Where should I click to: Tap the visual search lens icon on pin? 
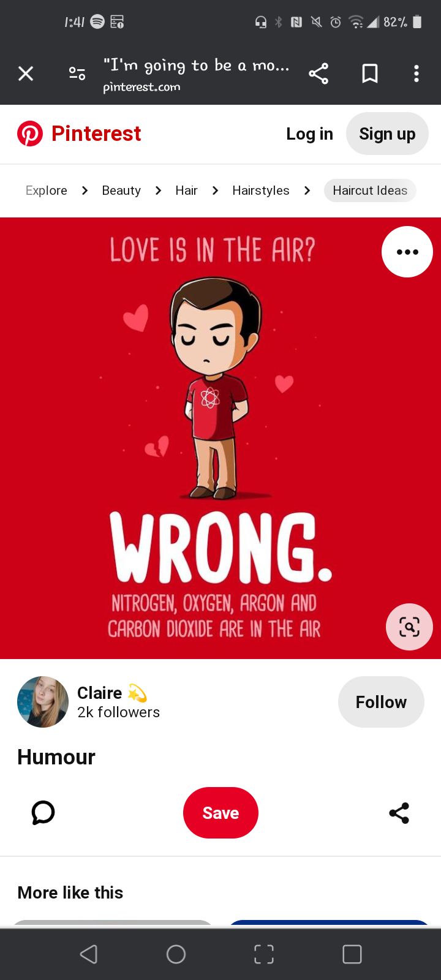409,627
